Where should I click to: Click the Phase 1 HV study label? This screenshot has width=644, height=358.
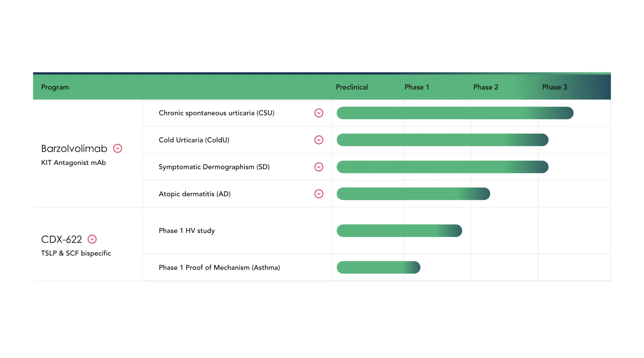tap(187, 231)
